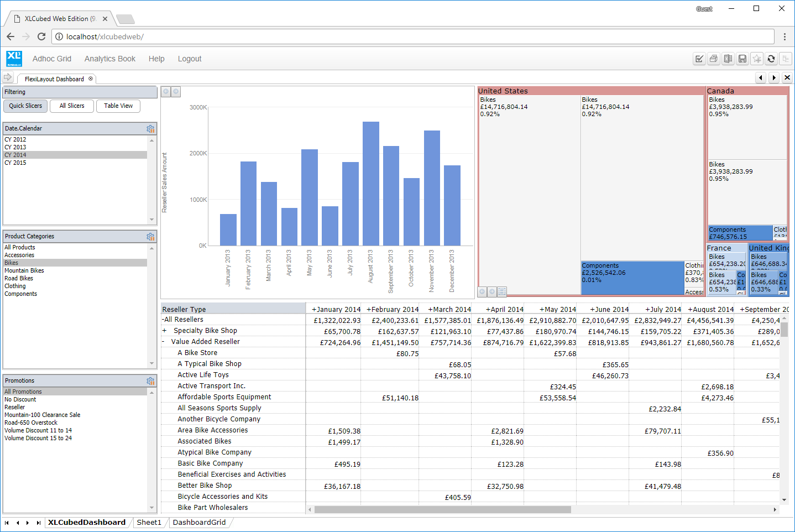Switch to the DashboardGrid sheet tab
Viewport: 795px width, 532px height.
199,522
